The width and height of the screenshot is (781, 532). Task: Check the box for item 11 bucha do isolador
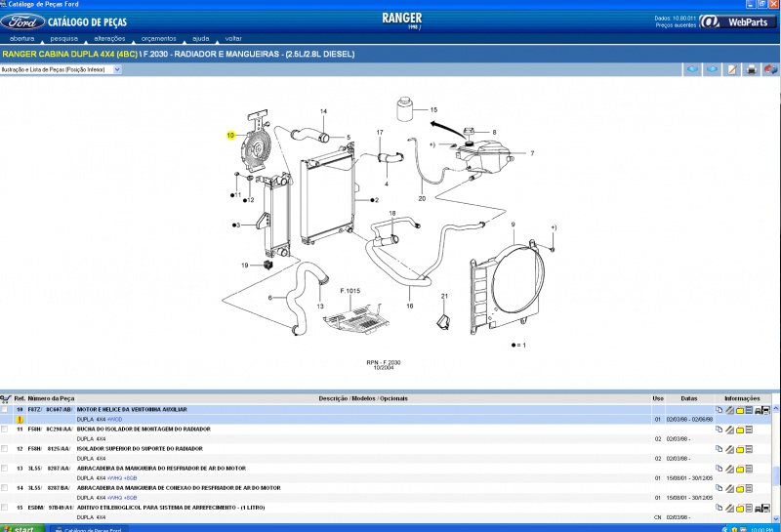click(5, 429)
